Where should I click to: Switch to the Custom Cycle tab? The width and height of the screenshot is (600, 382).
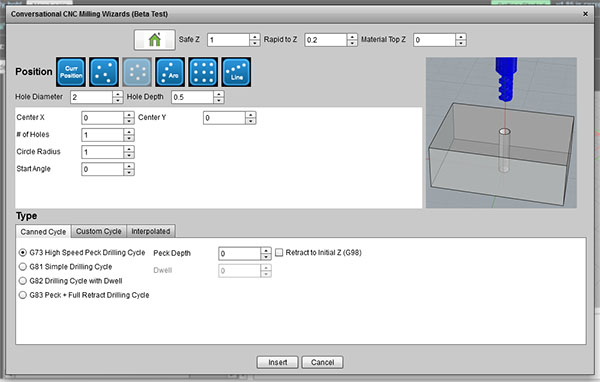pyautogui.click(x=99, y=231)
